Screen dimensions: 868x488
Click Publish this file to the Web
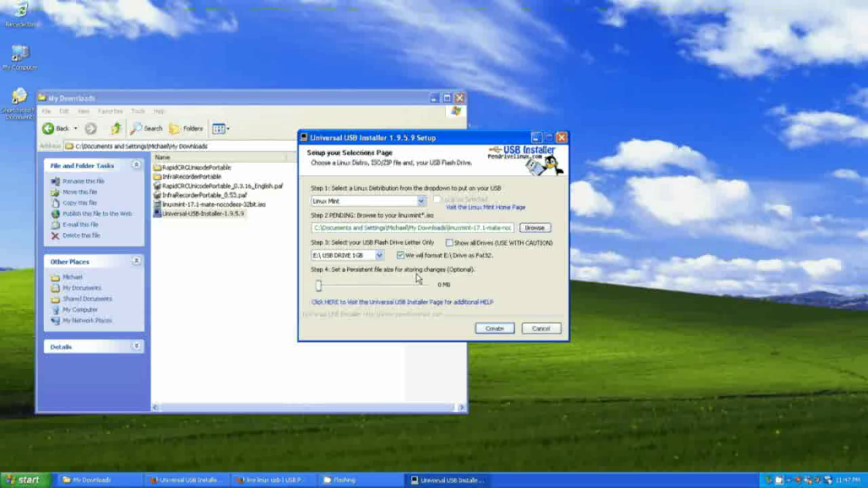click(98, 213)
